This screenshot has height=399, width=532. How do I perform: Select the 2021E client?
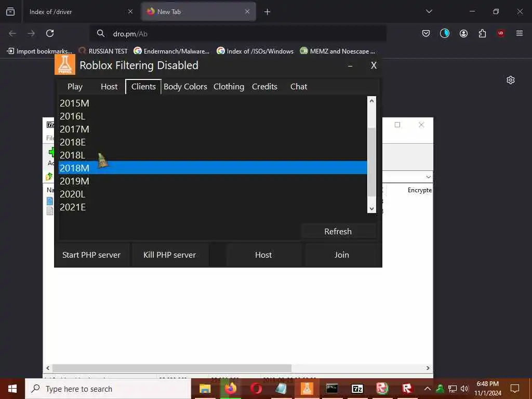[212, 207]
